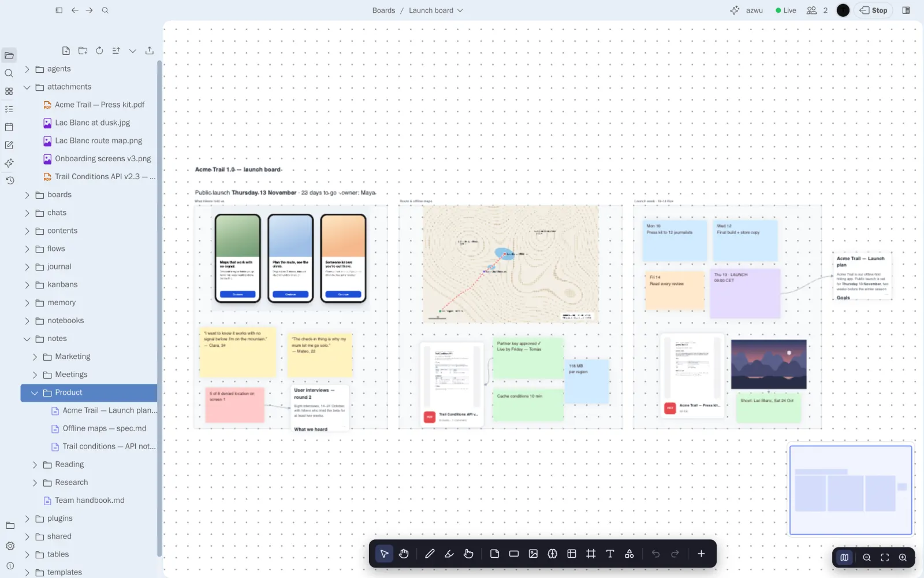Click the undo arrow in the toolbar
Viewport: 924px width, 578px height.
click(x=655, y=554)
